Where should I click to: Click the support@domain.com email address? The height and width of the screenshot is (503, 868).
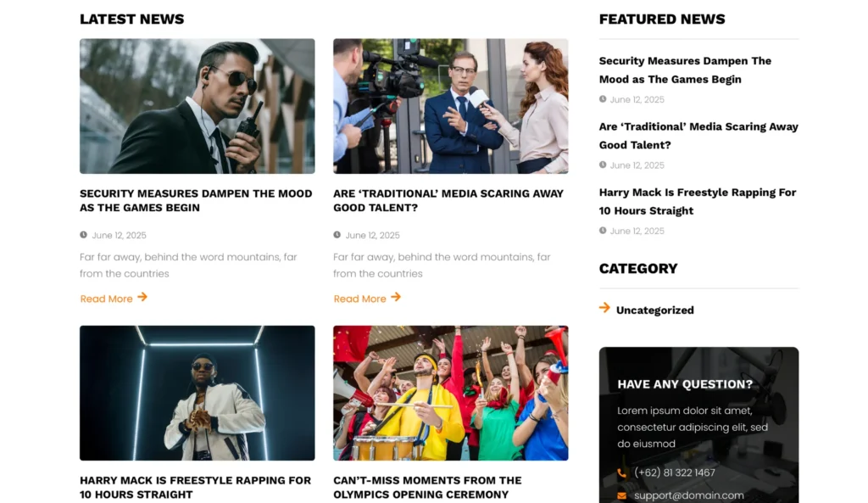[x=688, y=495]
